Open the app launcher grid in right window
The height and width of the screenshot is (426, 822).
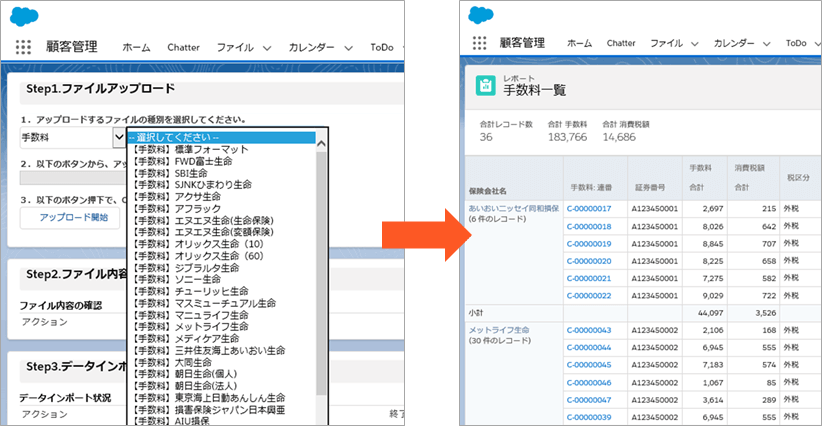click(479, 43)
